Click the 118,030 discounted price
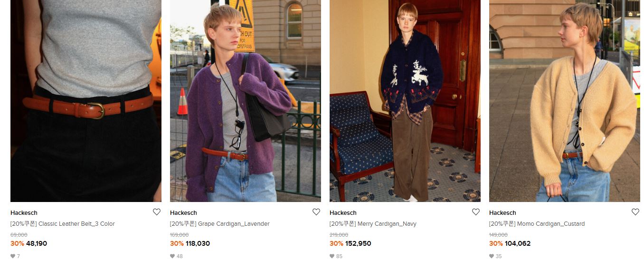The image size is (644, 260). [198, 243]
